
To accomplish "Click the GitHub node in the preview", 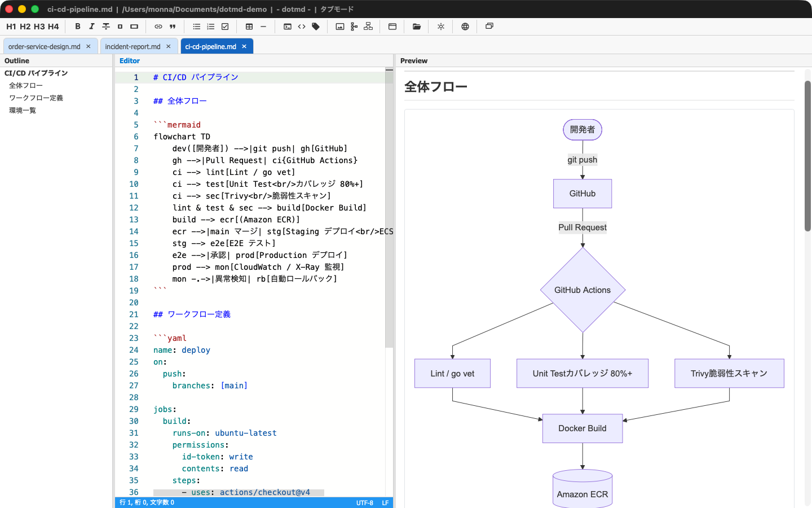I will click(582, 194).
